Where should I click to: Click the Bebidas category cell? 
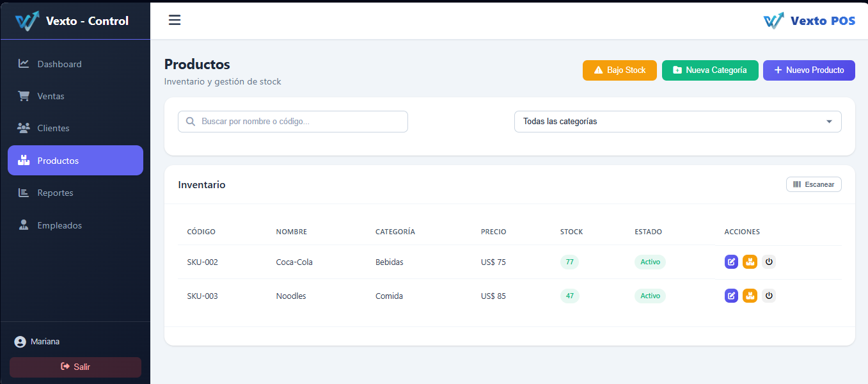[x=390, y=262]
